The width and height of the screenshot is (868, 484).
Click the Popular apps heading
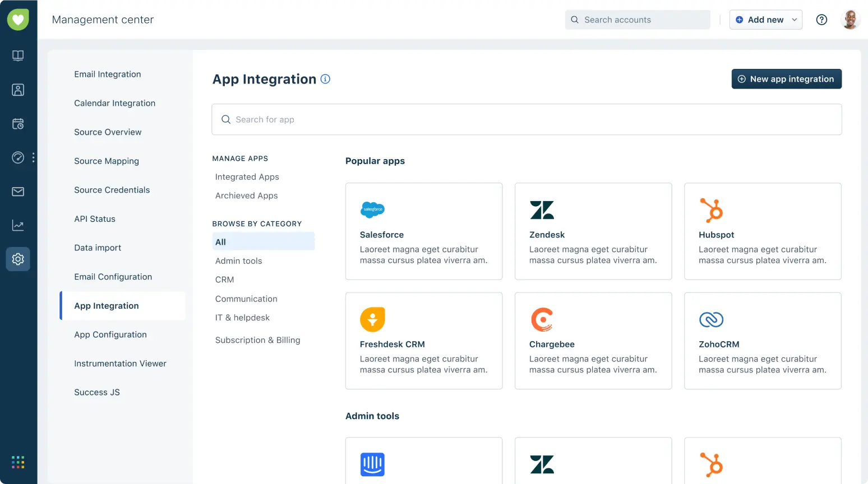pyautogui.click(x=375, y=161)
